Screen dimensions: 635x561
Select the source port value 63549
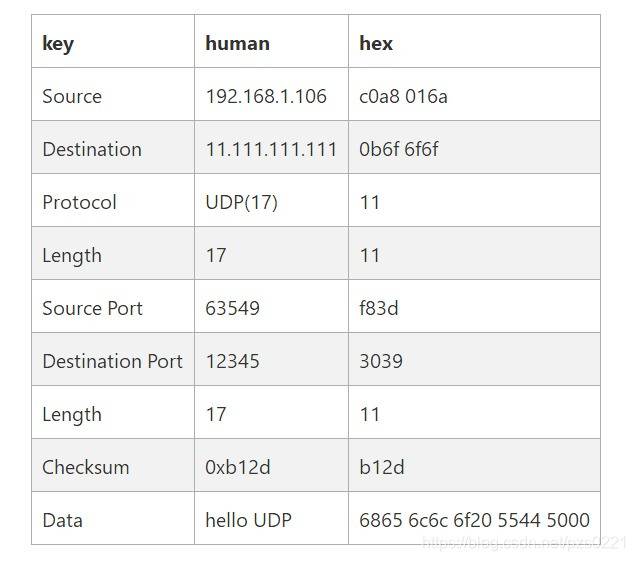pos(232,308)
